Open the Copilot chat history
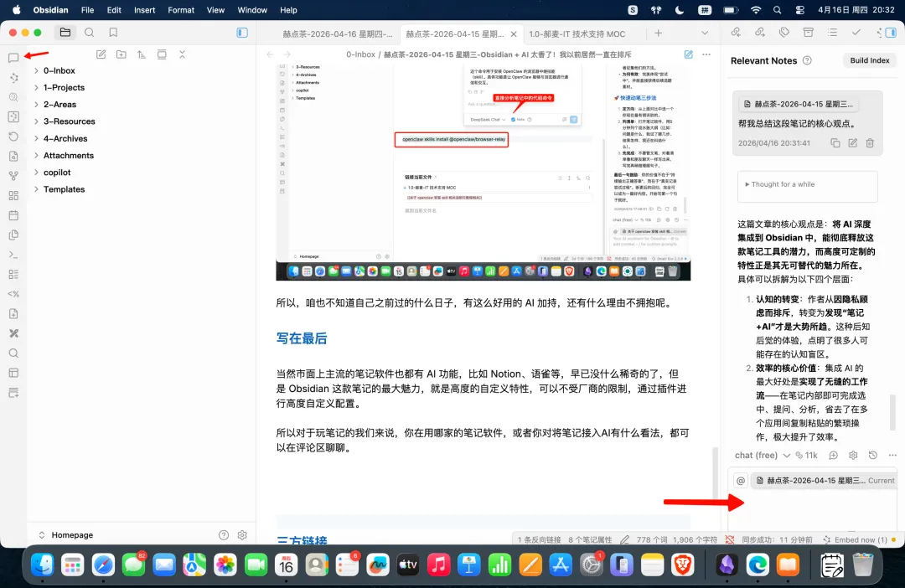The width and height of the screenshot is (905, 588). click(x=872, y=456)
